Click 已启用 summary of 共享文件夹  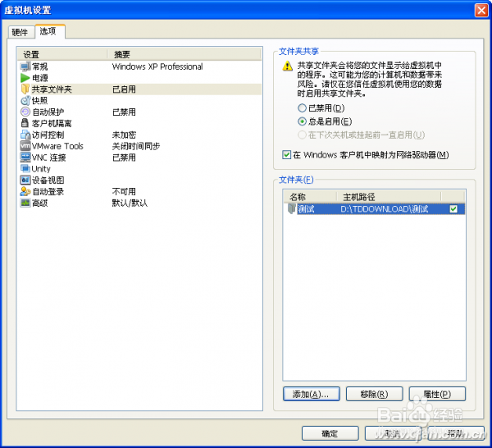point(124,89)
